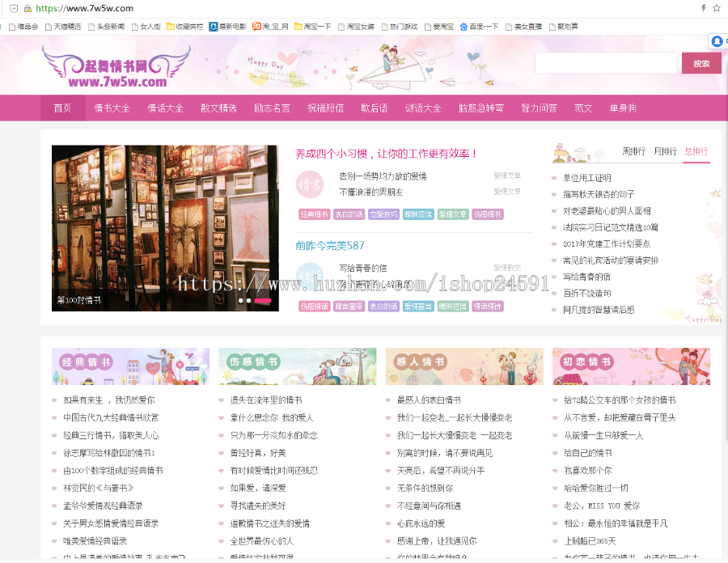Open the 淘_宝_网 bookmark

[x=270, y=27]
